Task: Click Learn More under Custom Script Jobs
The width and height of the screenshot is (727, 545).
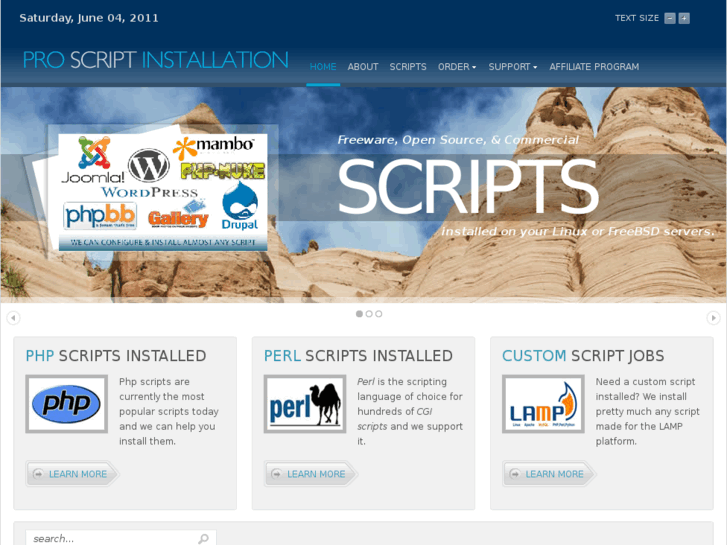Action: tap(549, 474)
